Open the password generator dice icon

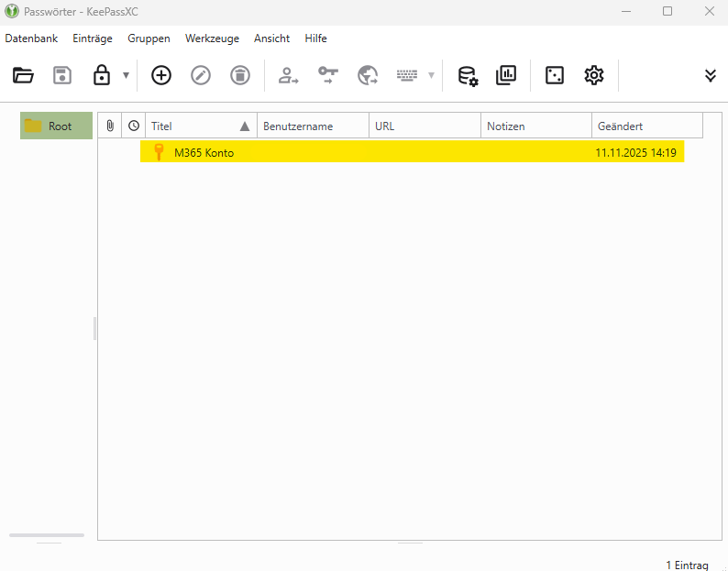pyautogui.click(x=555, y=75)
